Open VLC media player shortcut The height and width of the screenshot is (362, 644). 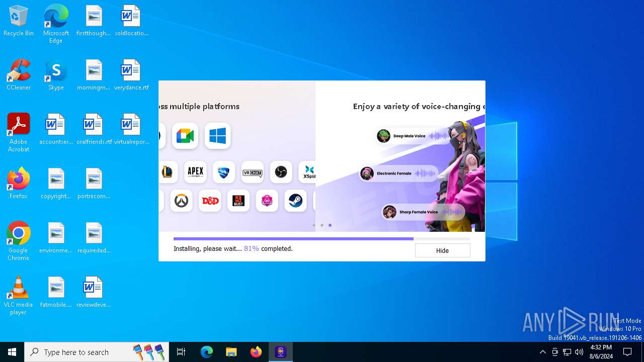(19, 296)
